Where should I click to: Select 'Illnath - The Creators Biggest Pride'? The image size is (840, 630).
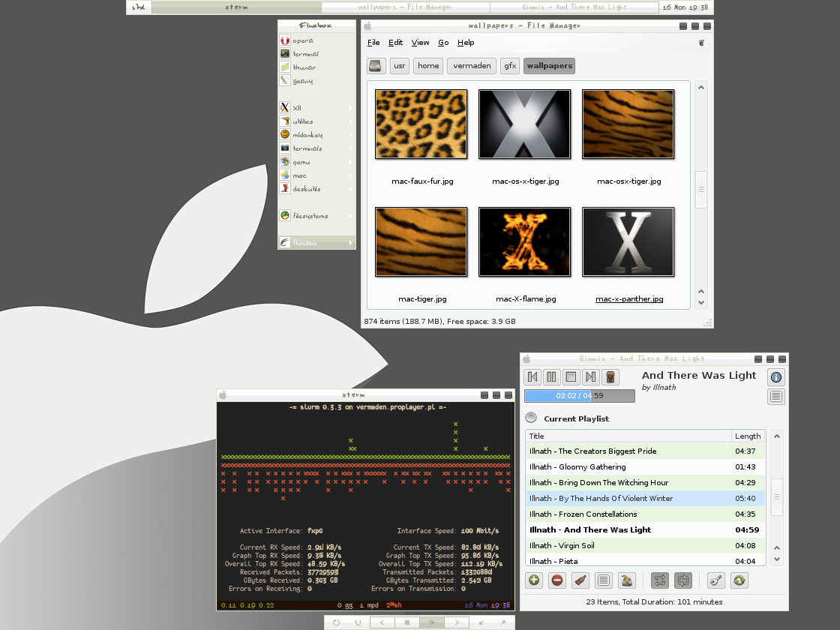point(645,451)
